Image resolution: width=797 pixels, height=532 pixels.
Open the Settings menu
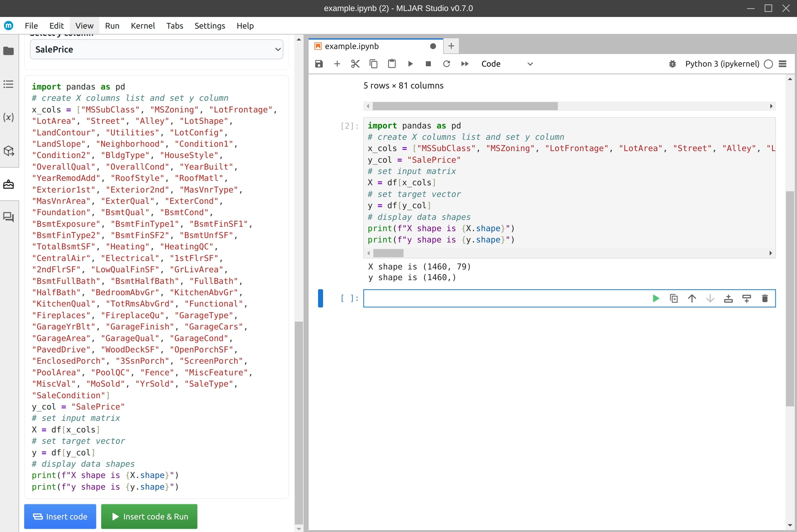pos(210,26)
